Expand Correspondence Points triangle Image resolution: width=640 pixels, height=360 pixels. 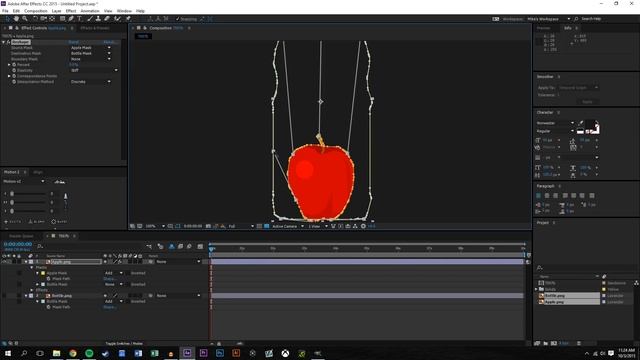[x=9, y=76]
